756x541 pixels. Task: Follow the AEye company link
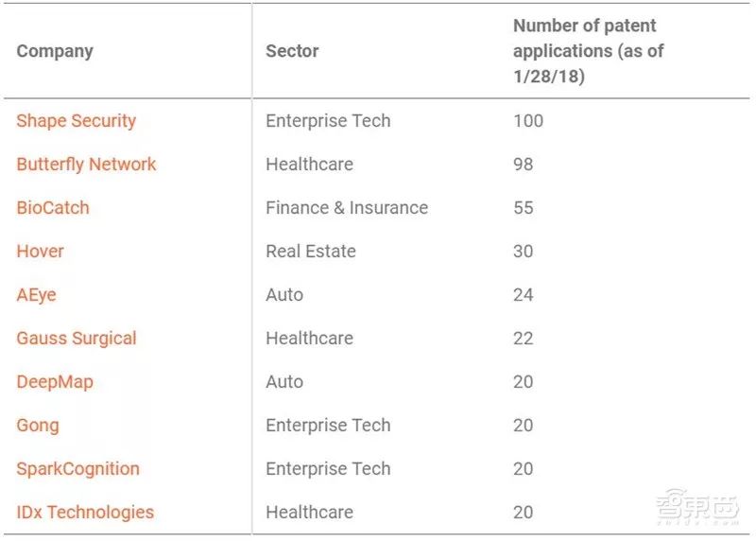tap(37, 295)
